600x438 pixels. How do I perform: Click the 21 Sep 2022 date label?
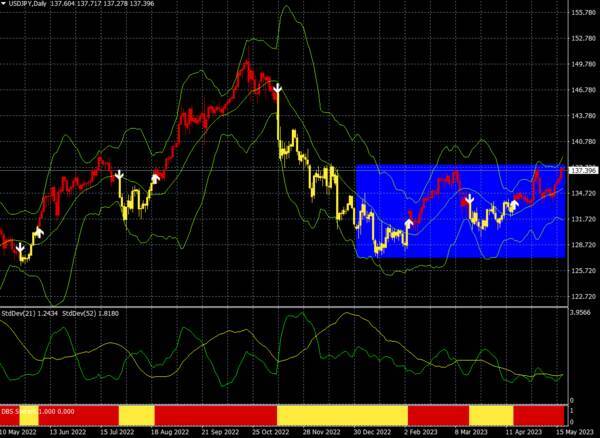tap(219, 432)
